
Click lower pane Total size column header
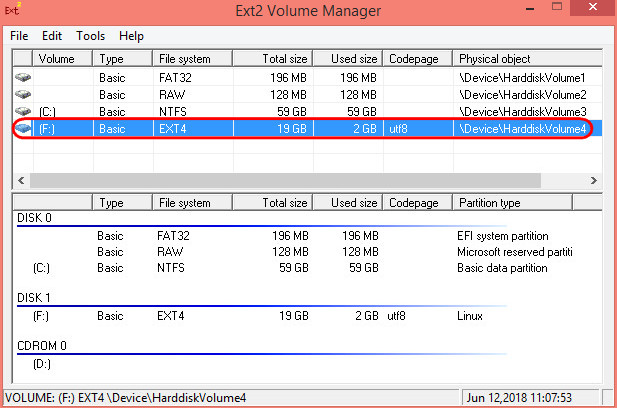pyautogui.click(x=273, y=203)
